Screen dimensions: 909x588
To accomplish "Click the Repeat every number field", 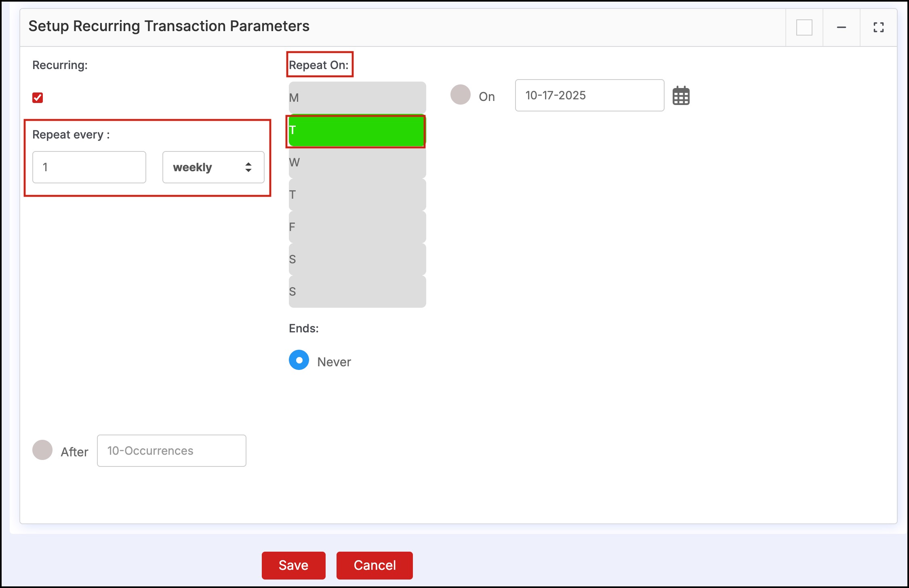I will pos(89,167).
